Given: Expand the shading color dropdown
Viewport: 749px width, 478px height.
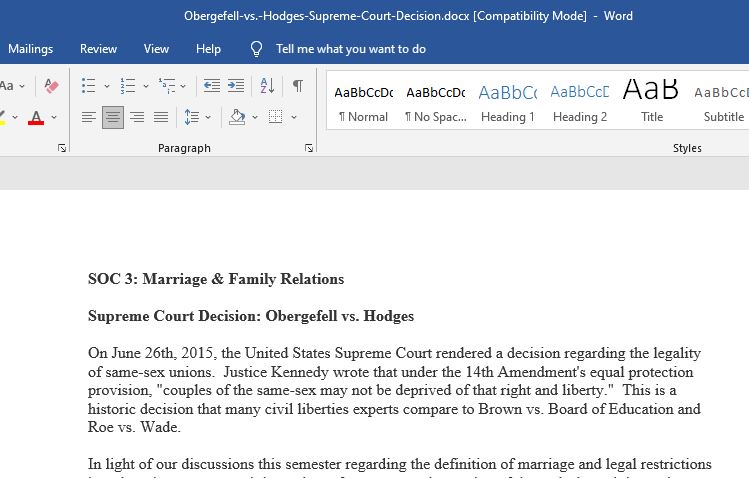Looking at the screenshot, I should pyautogui.click(x=255, y=117).
